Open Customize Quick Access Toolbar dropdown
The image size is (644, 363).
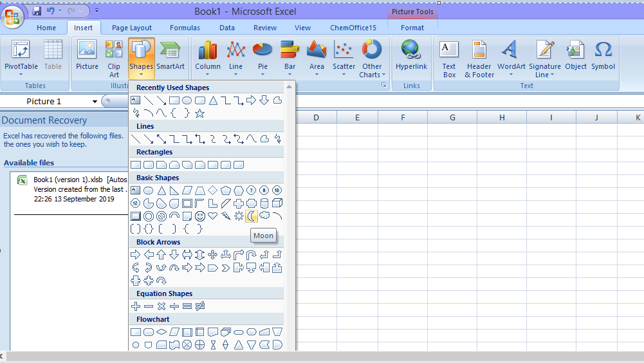click(97, 11)
